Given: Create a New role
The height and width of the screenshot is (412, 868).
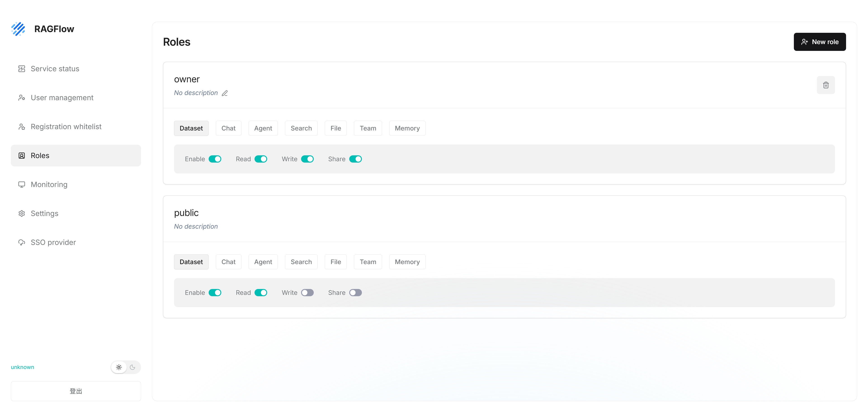Looking at the screenshot, I should 820,42.
